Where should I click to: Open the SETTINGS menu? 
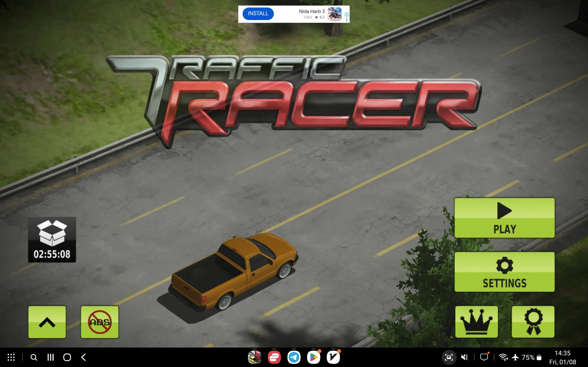(x=504, y=272)
